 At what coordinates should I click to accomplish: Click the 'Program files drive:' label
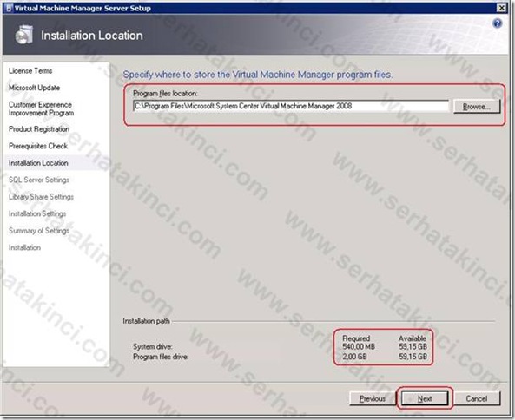click(161, 357)
